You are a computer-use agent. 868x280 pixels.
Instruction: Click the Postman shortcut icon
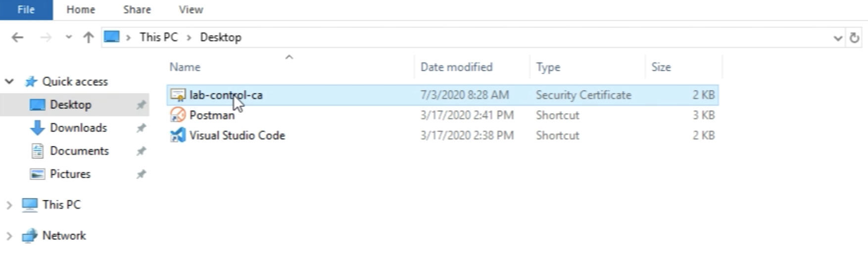pos(178,115)
